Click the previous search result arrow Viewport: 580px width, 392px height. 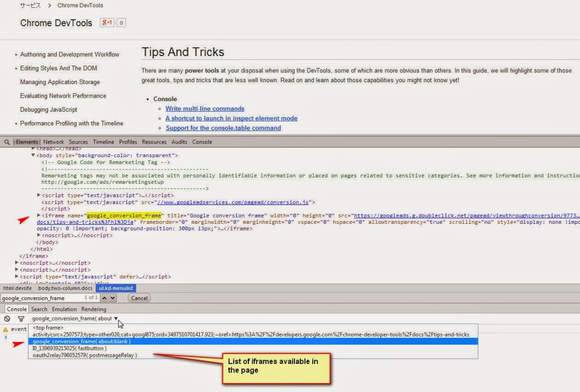tap(105, 298)
